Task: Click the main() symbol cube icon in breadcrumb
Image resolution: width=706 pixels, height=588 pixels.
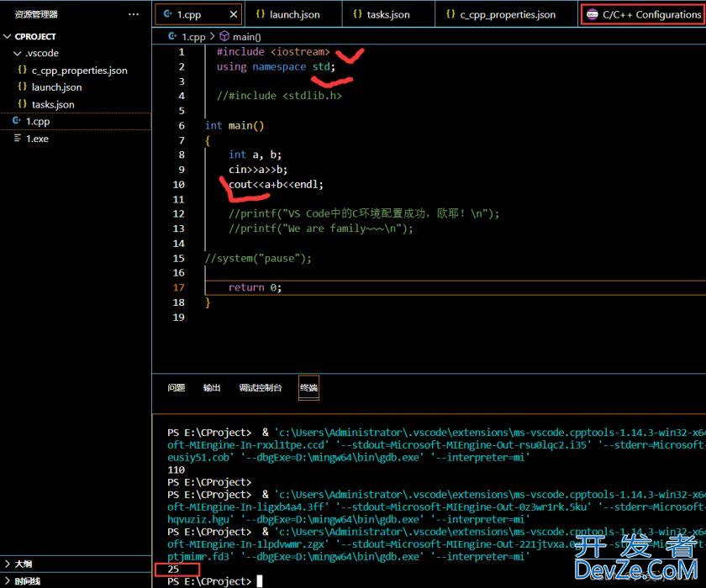Action: tap(224, 36)
